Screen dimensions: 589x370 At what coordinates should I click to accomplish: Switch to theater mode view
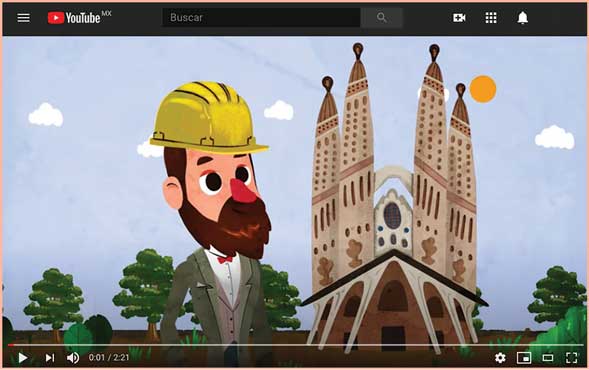tap(548, 358)
